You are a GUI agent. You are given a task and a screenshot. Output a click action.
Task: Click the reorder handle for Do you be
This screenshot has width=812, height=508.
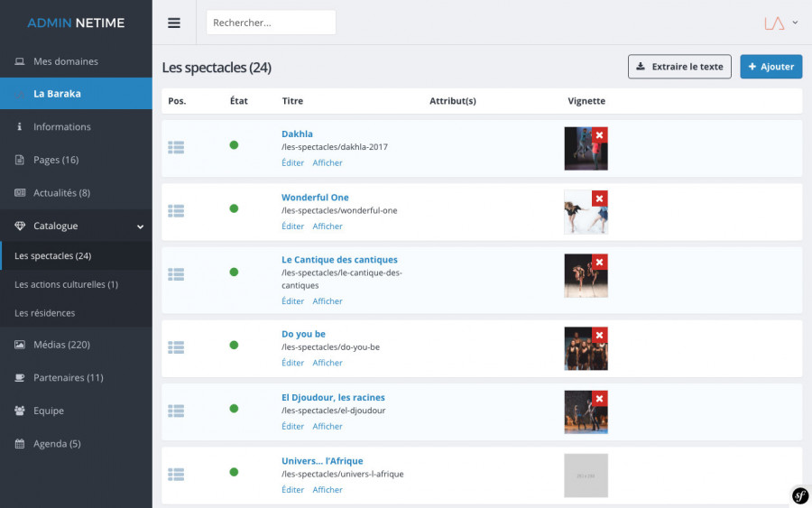coord(176,347)
